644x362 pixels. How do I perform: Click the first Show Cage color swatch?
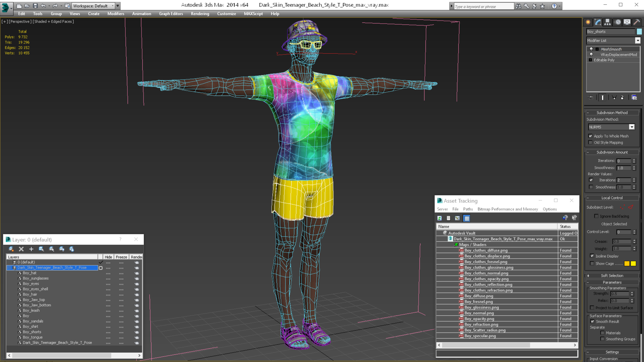[x=627, y=263]
